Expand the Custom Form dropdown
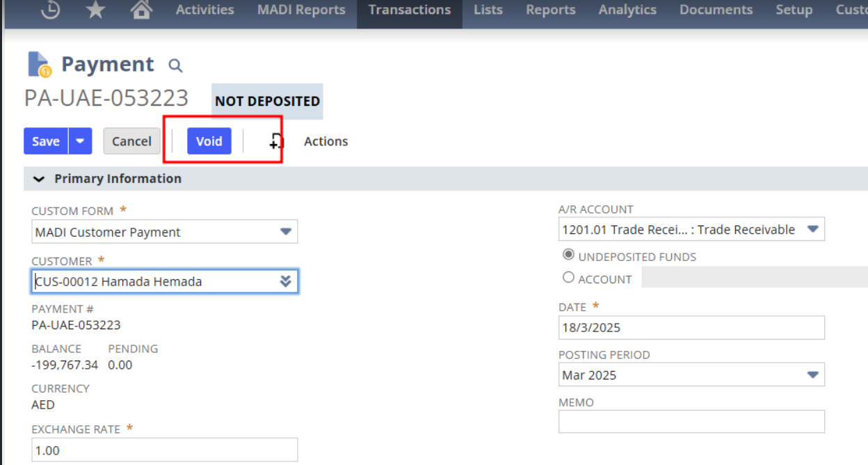The height and width of the screenshot is (465, 868). [x=285, y=232]
